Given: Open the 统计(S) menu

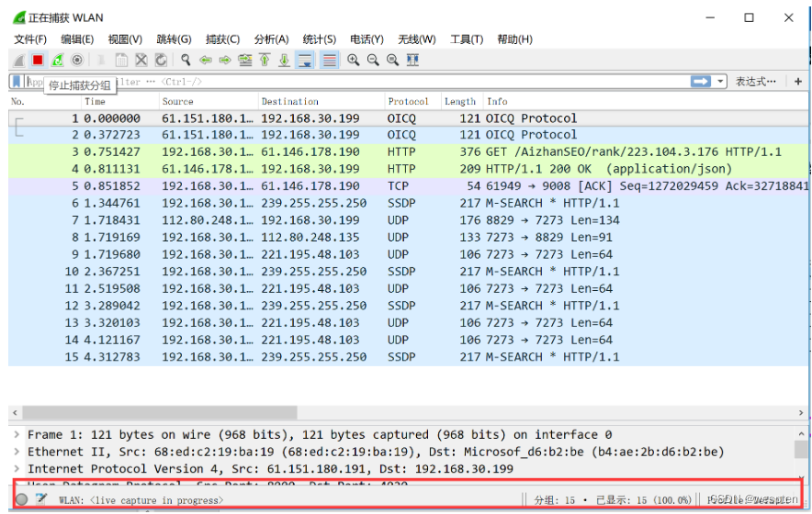Looking at the screenshot, I should (320, 39).
